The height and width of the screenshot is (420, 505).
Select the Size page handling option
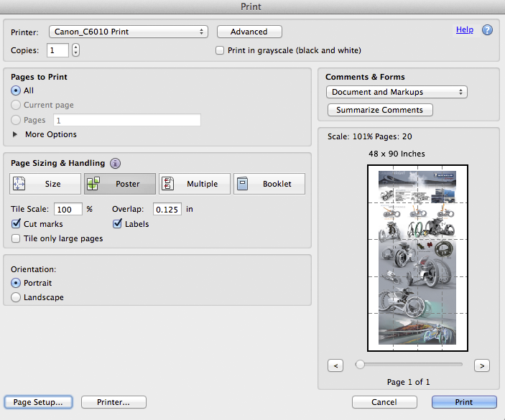tap(45, 184)
